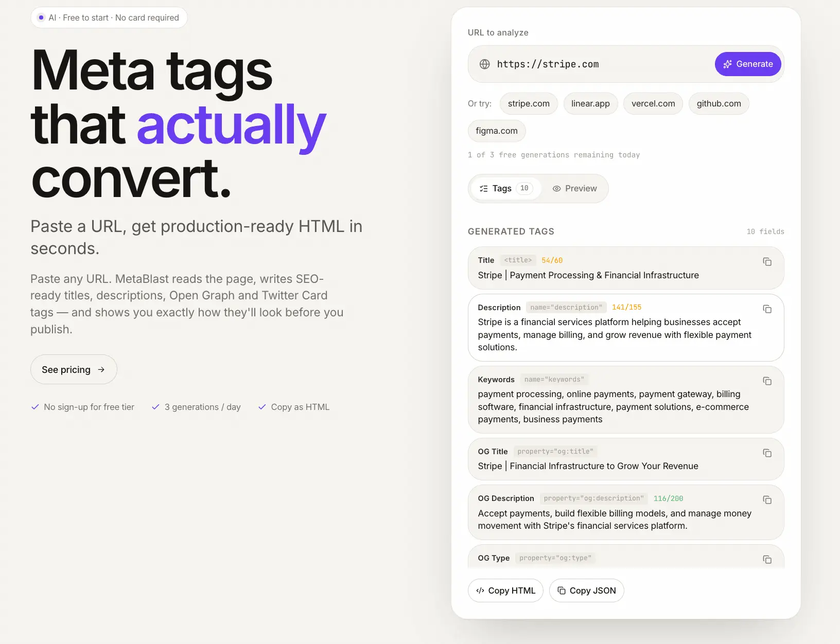Try the vercel.com example chip
The image size is (840, 644).
[653, 103]
